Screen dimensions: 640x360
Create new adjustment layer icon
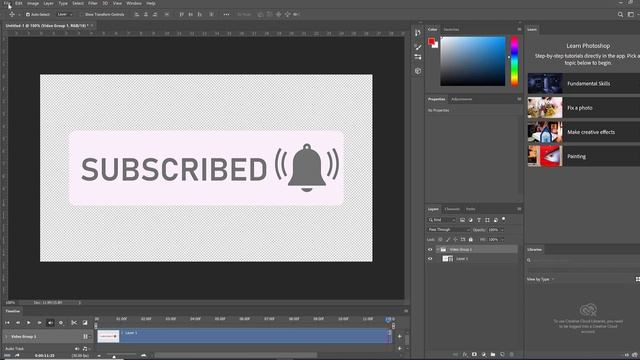coord(484,355)
